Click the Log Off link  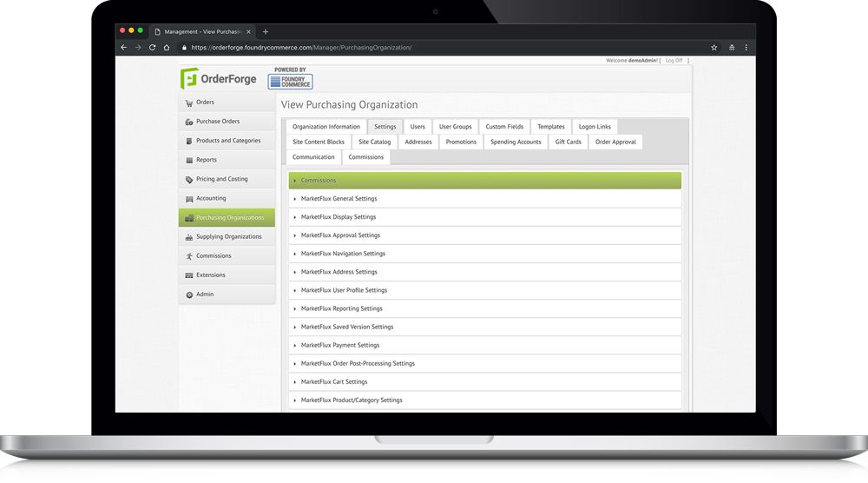[x=674, y=61]
